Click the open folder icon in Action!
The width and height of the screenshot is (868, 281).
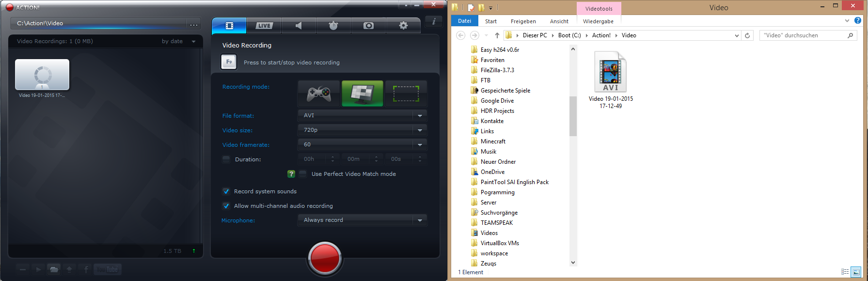[54, 269]
